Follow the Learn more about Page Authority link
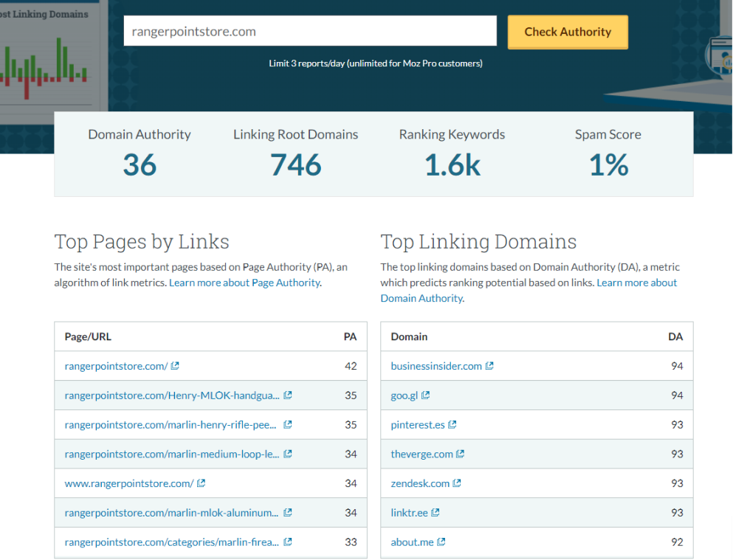The width and height of the screenshot is (733, 560). click(x=244, y=283)
